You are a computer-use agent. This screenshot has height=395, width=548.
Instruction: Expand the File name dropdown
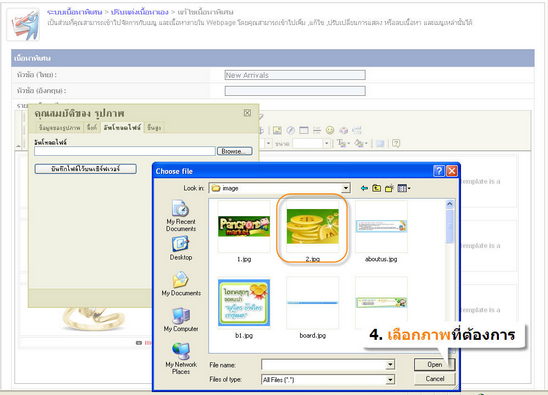point(390,365)
